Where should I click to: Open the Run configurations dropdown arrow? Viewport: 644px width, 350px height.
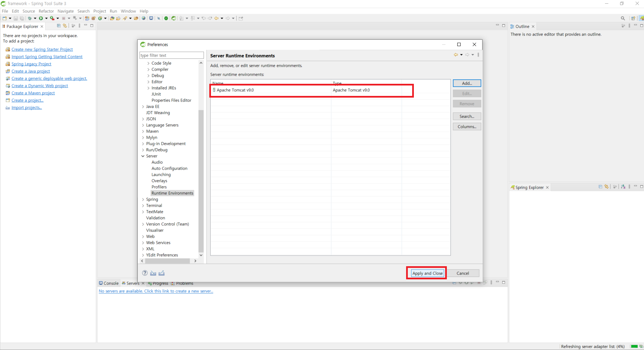click(x=46, y=18)
